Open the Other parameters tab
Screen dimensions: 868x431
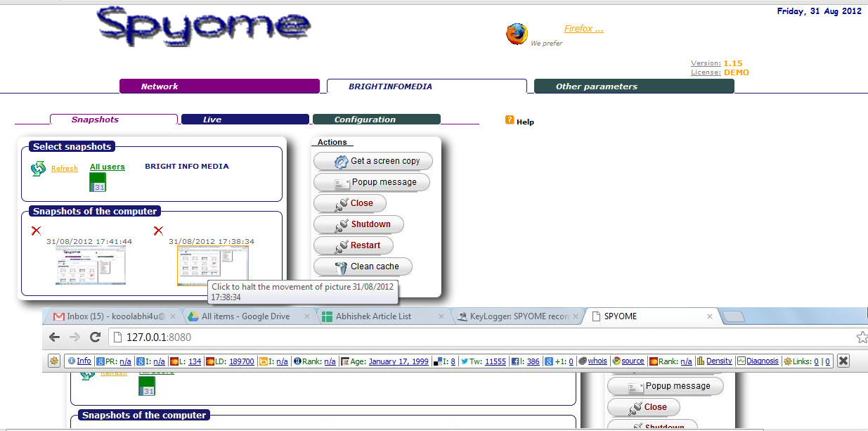(x=634, y=86)
